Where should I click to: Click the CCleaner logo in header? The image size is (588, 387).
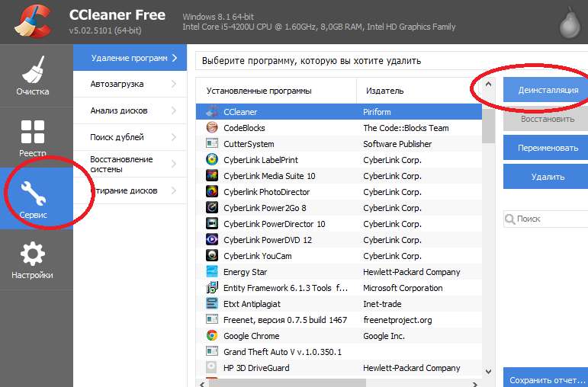click(x=33, y=21)
